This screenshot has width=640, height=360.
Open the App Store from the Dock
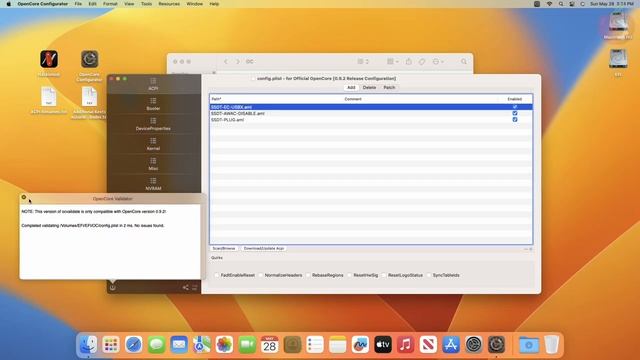pos(451,345)
